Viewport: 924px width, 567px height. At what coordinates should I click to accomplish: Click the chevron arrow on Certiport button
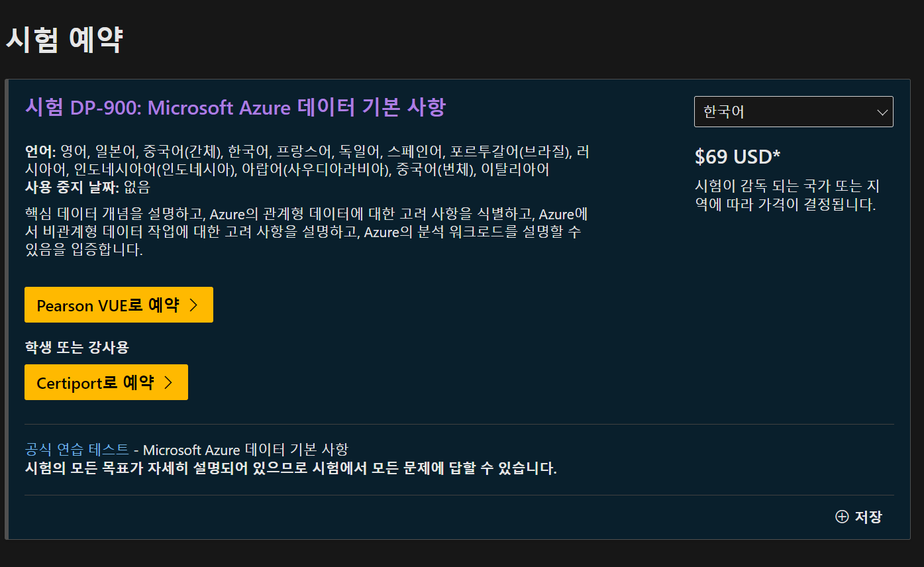(168, 382)
